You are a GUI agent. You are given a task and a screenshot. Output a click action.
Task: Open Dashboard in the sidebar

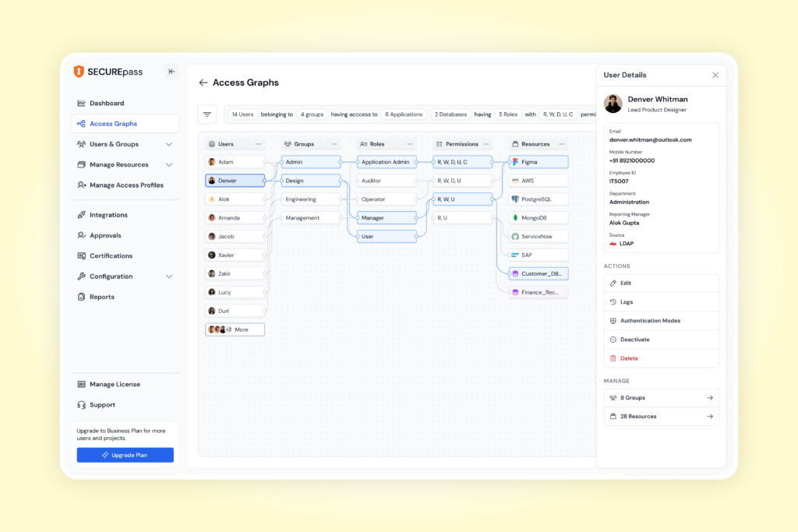[x=125, y=104]
